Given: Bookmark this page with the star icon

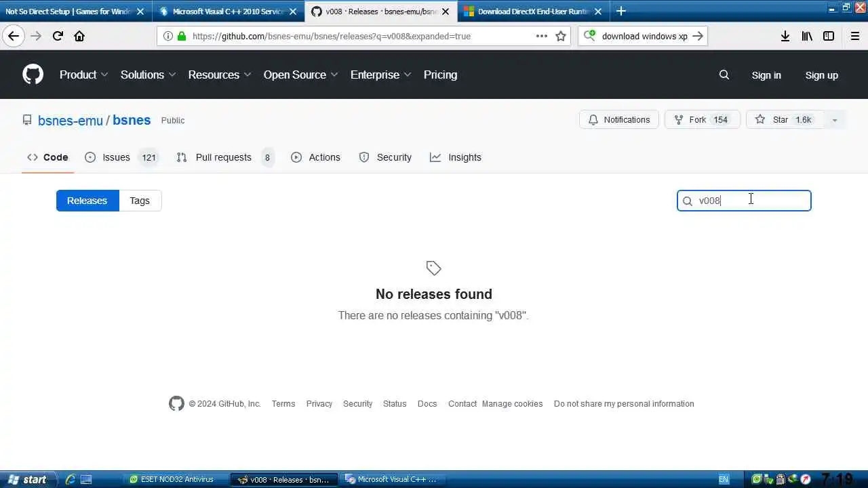Looking at the screenshot, I should pos(561,36).
